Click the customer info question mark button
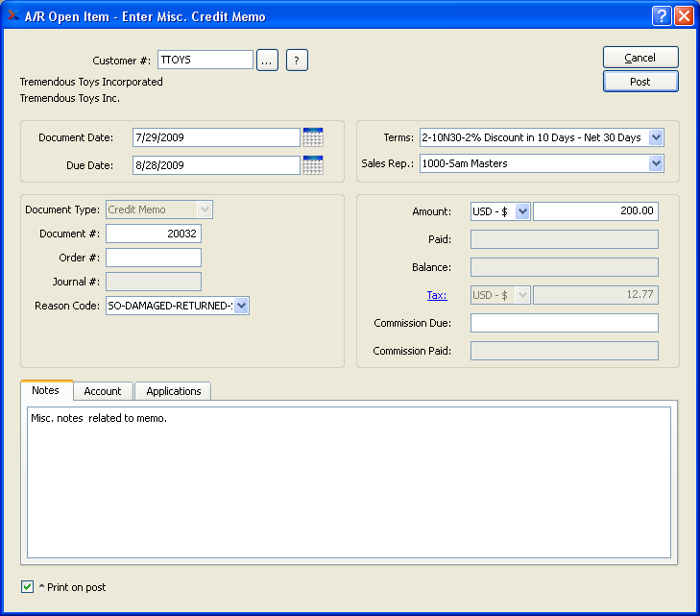This screenshot has width=700, height=616. point(297,61)
